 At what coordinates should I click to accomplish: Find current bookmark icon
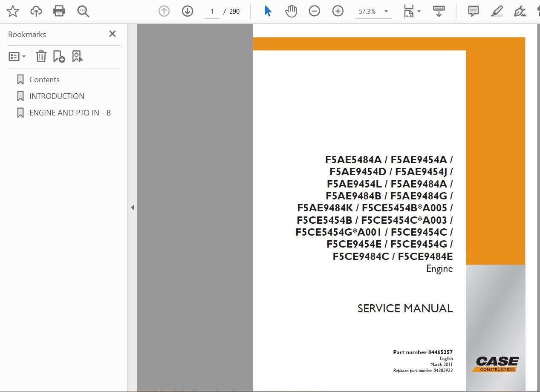(x=77, y=56)
